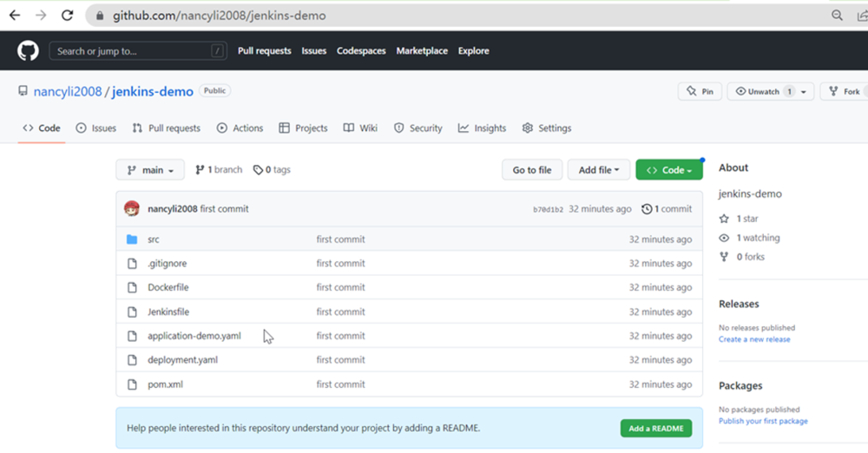Go back using the browser back arrow

14,16
